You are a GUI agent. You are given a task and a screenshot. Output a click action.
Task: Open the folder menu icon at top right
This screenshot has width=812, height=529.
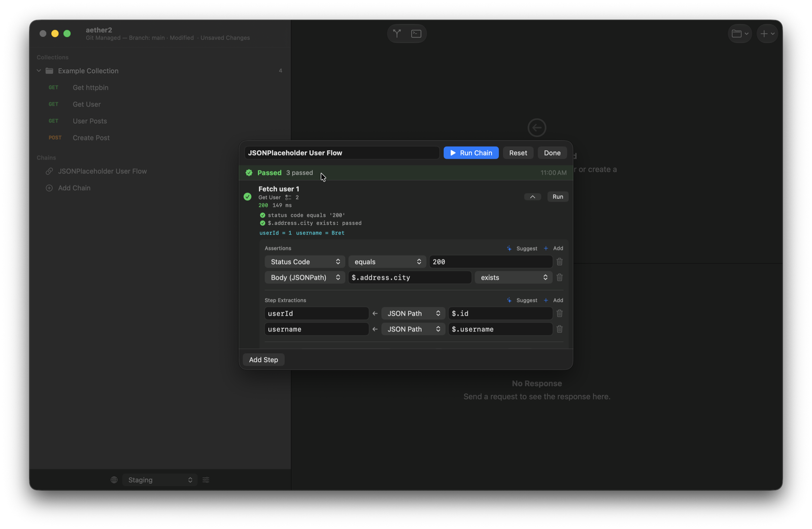pos(739,33)
